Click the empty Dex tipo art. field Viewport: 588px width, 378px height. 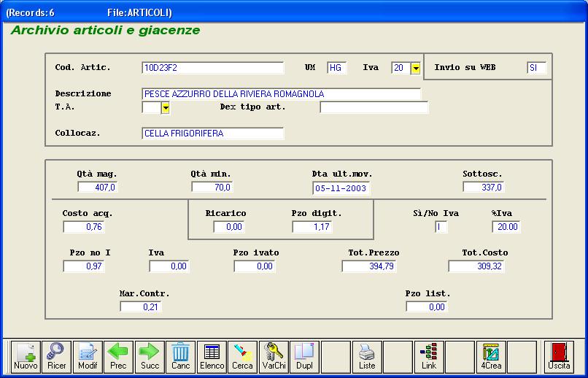pos(374,107)
